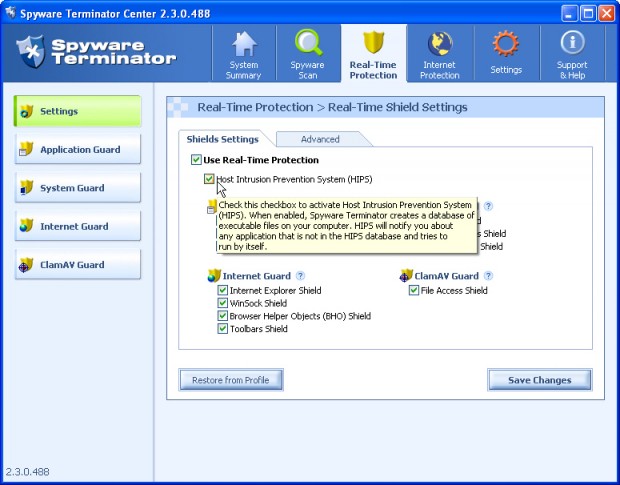Click the Internet Guard section shield icon
620x485 pixels.
pyautogui.click(x=214, y=276)
